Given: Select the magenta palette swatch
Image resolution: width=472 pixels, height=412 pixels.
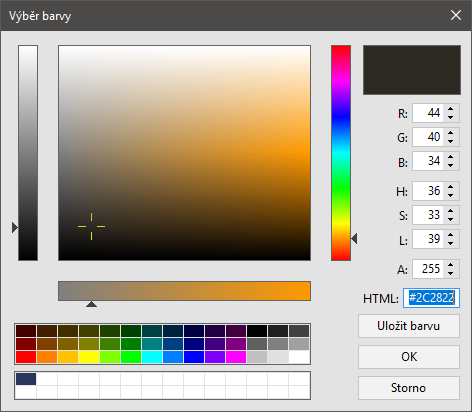Looking at the screenshot, I should [x=236, y=357].
